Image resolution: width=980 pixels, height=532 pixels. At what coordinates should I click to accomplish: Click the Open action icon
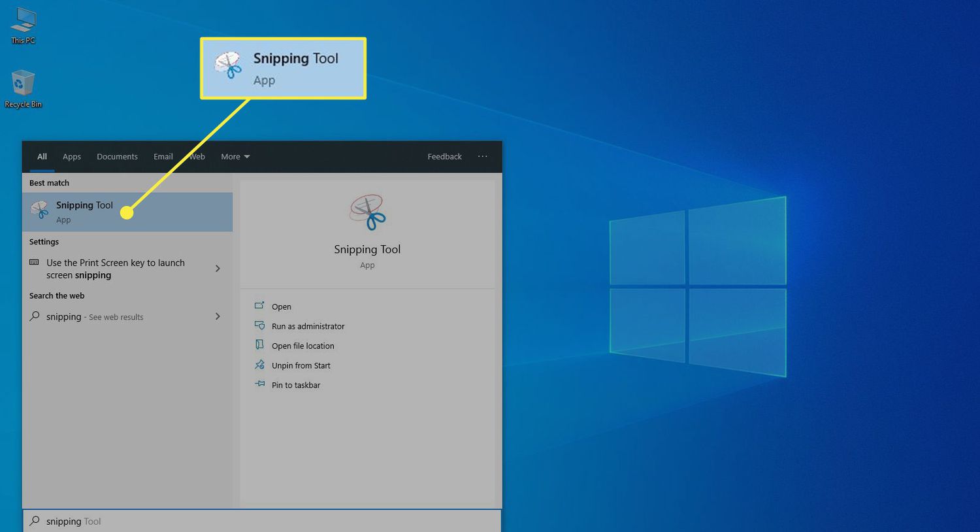click(259, 306)
